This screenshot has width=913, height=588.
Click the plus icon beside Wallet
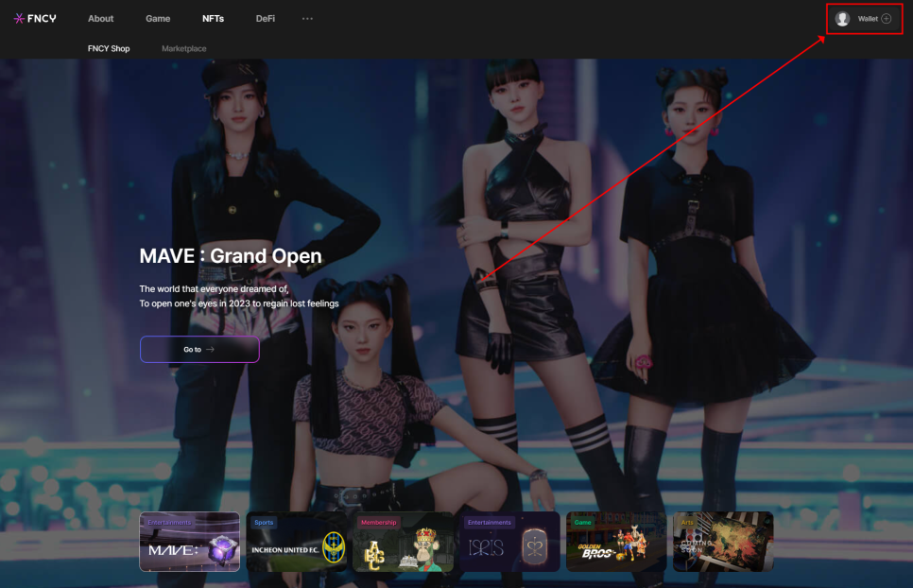(x=887, y=19)
